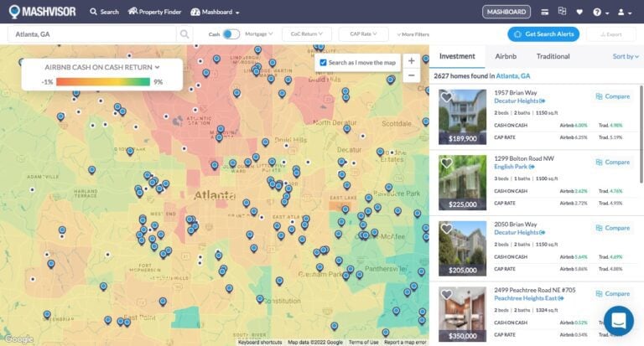Compare the 1299 Bolton Road NW property
Viewport: 644px width, 346px height.
[x=612, y=163]
